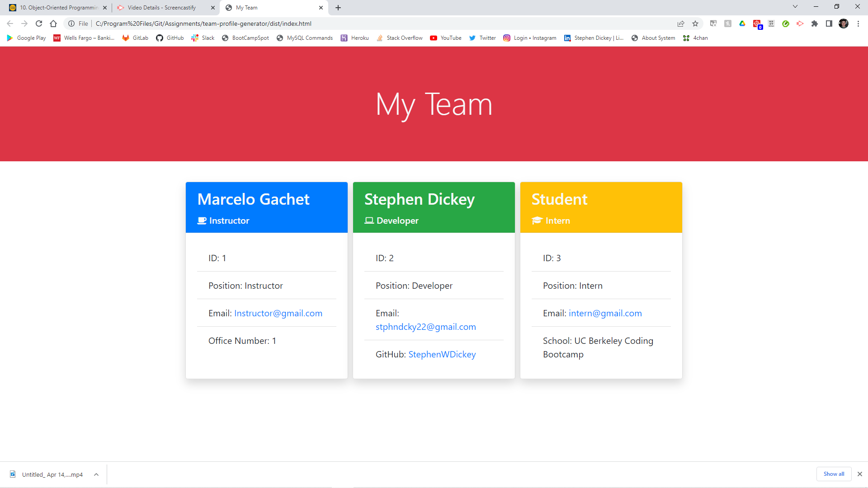Expand the downloaded mp4 file options chevron
This screenshot has height=488, width=868.
click(x=96, y=474)
